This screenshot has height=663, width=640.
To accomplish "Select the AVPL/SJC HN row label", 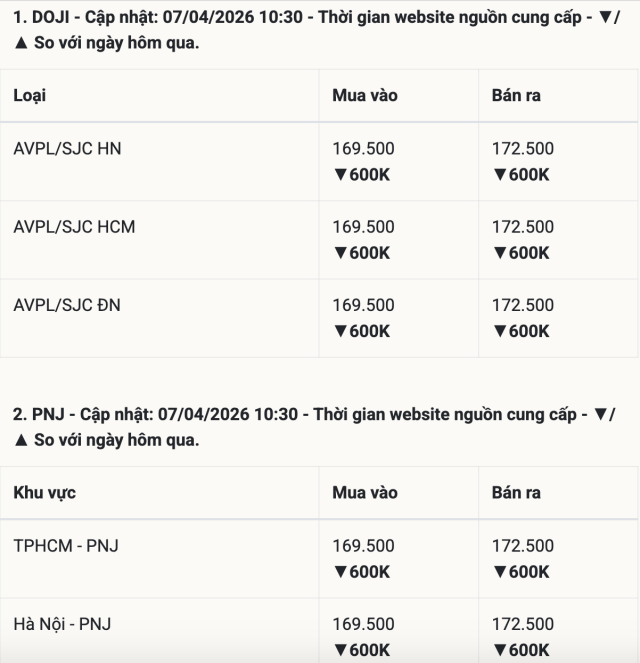I will coord(68,149).
